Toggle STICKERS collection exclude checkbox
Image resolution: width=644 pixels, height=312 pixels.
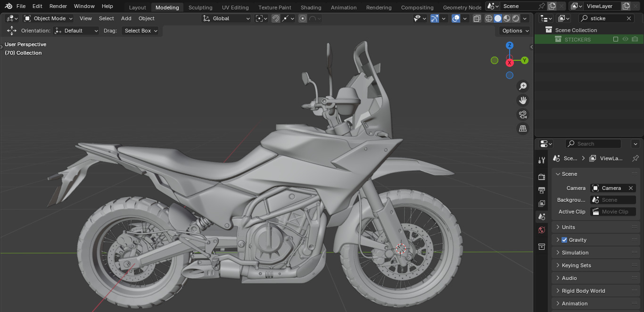(616, 40)
